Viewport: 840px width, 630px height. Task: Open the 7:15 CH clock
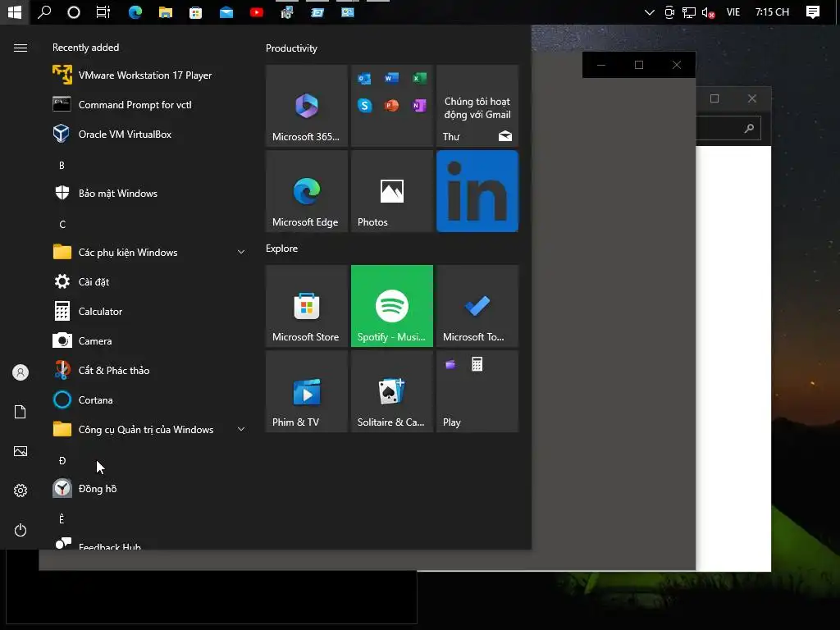coord(772,11)
